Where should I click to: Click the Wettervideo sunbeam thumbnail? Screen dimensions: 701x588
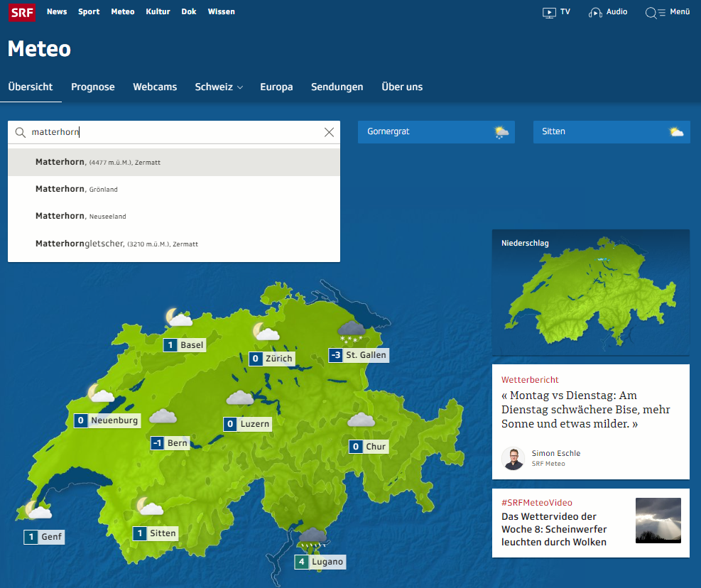click(x=658, y=521)
